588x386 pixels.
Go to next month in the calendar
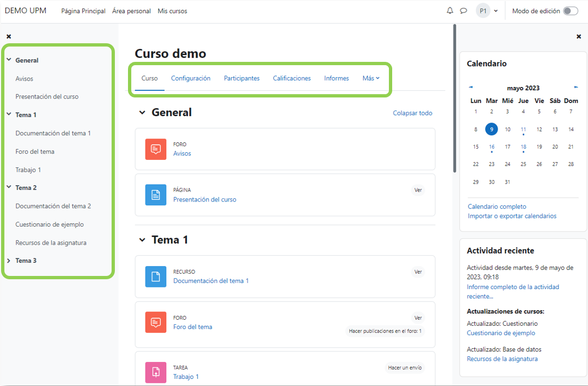576,87
